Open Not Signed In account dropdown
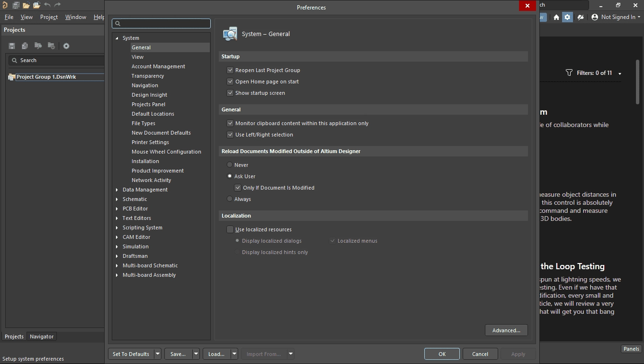The width and height of the screenshot is (644, 364). pos(639,17)
